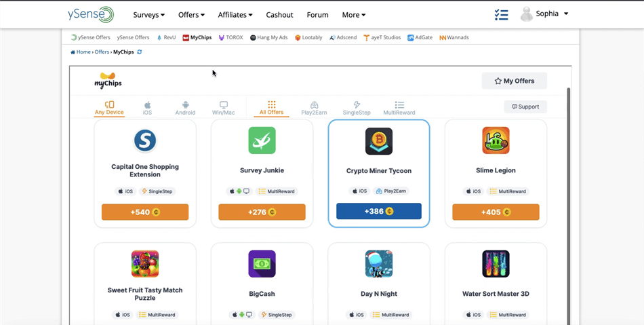Viewport: 644px width, 325px height.
Task: Open the Cashout page
Action: pos(279,15)
